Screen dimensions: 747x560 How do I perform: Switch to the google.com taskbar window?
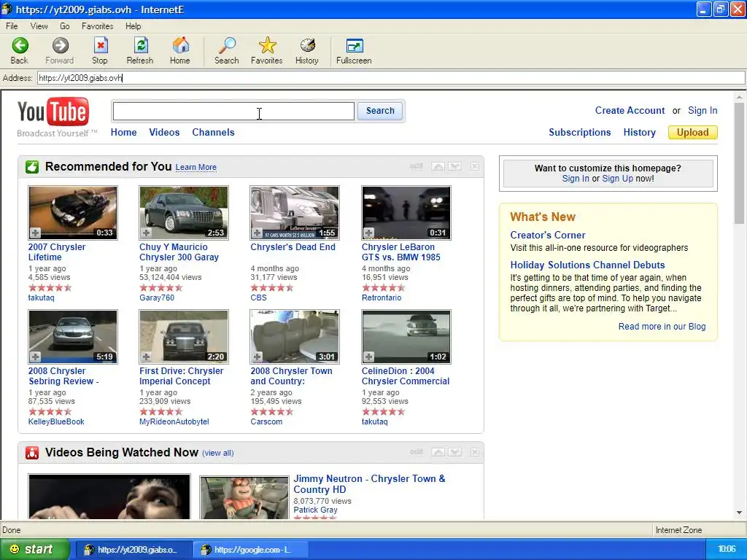tap(250, 550)
